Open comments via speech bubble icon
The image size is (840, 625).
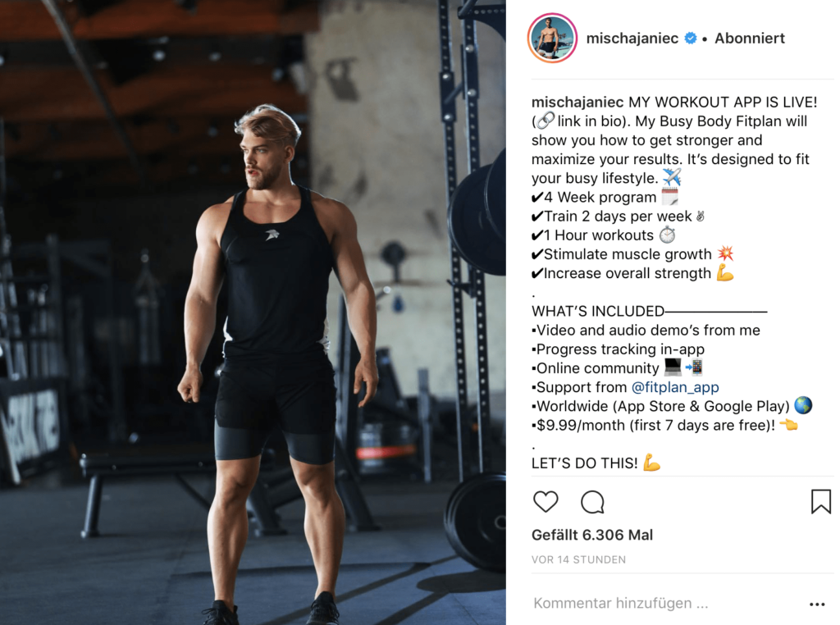(592, 502)
